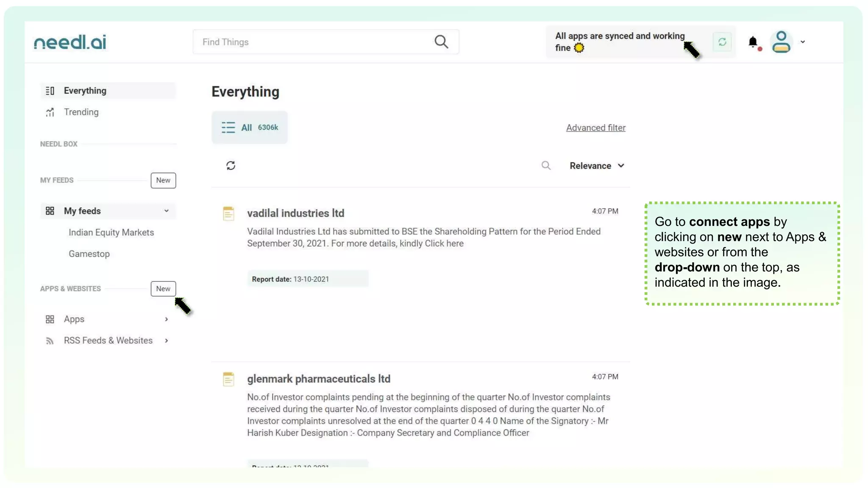The height and width of the screenshot is (488, 868).
Task: Click the vadilal industries document icon
Action: (x=228, y=213)
